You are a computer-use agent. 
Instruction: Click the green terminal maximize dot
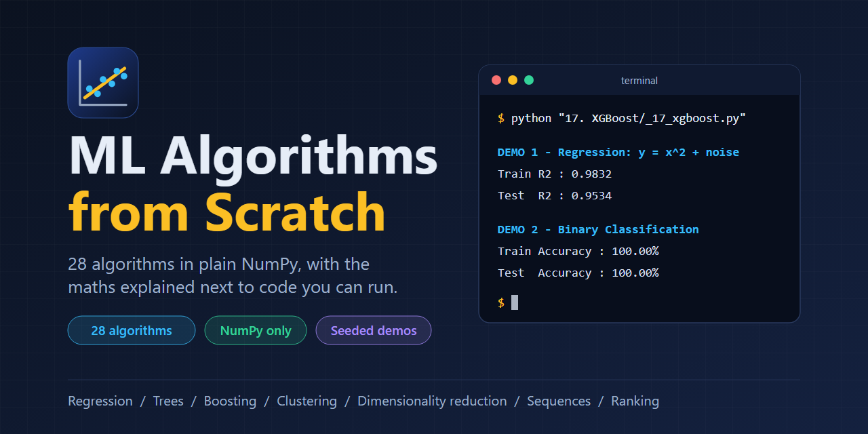pos(529,80)
